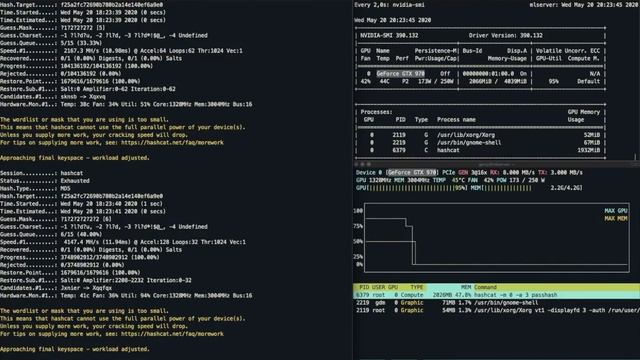Click Hardware.Mon Temp: 38c line
Viewport: 640px width, 360px height.
point(126,104)
